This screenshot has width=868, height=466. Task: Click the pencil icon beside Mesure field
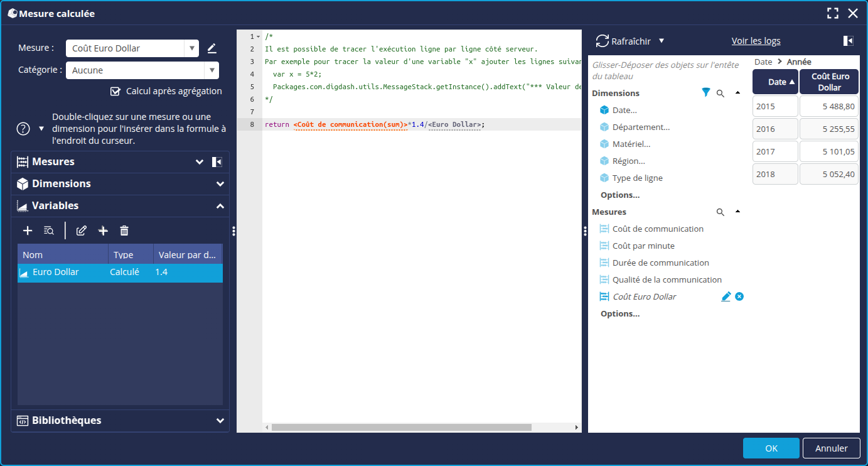coord(212,48)
